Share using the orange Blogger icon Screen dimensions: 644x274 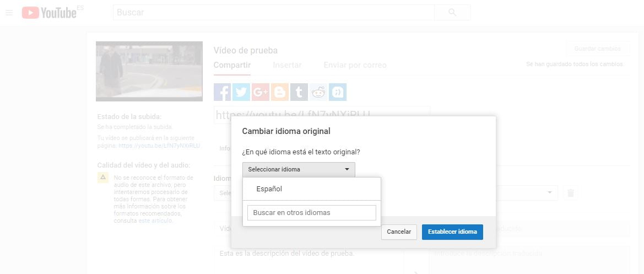pyautogui.click(x=280, y=92)
